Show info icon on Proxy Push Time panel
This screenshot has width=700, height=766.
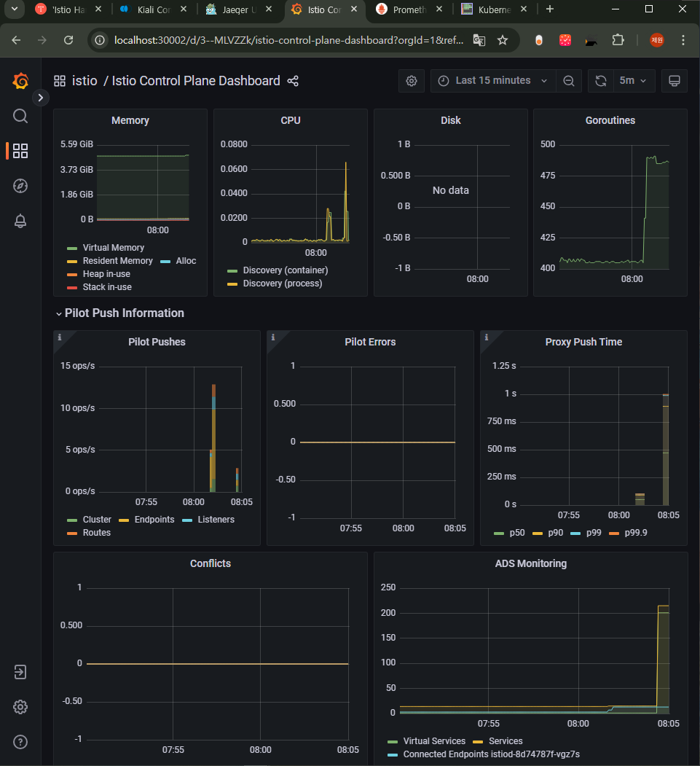[x=486, y=337]
